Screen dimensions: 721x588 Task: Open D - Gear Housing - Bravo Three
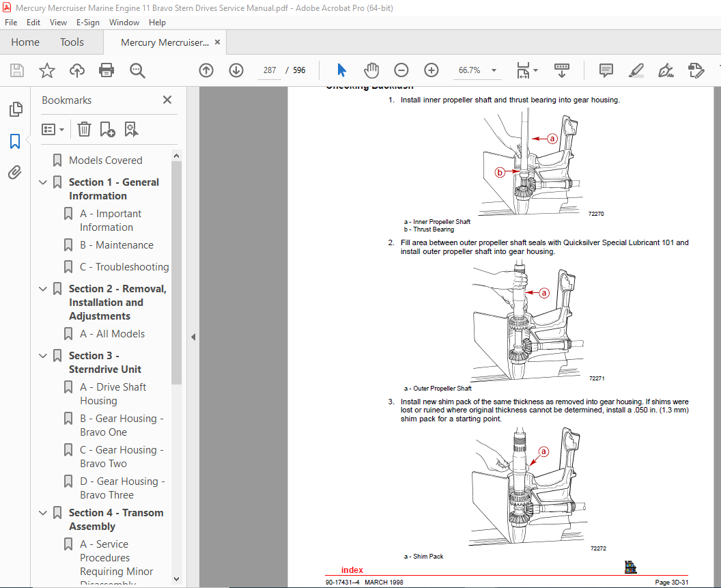122,488
